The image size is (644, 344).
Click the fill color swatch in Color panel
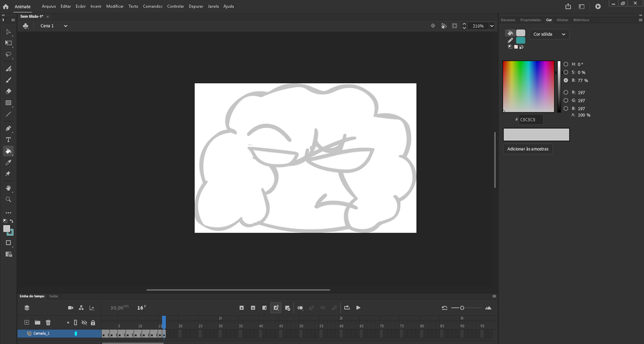pyautogui.click(x=520, y=33)
